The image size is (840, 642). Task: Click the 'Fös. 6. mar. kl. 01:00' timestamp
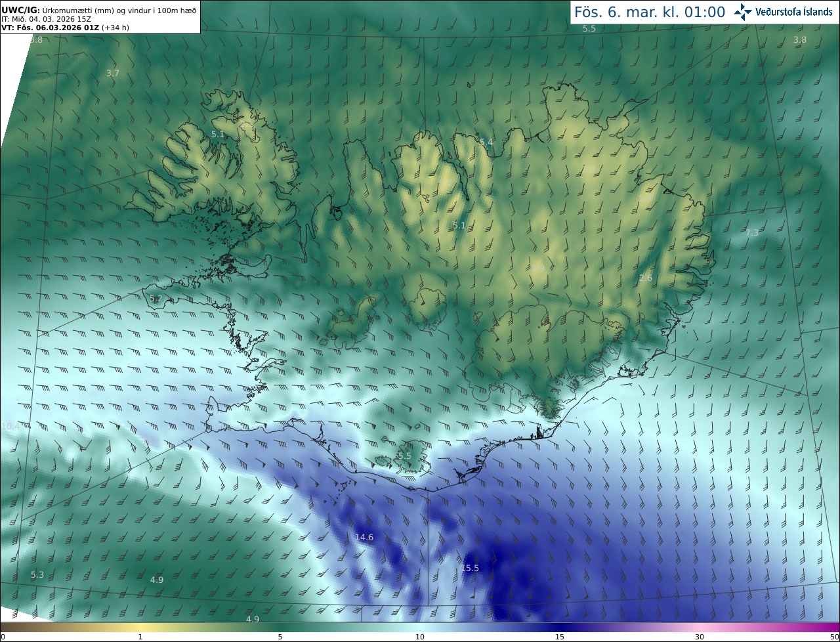point(650,12)
